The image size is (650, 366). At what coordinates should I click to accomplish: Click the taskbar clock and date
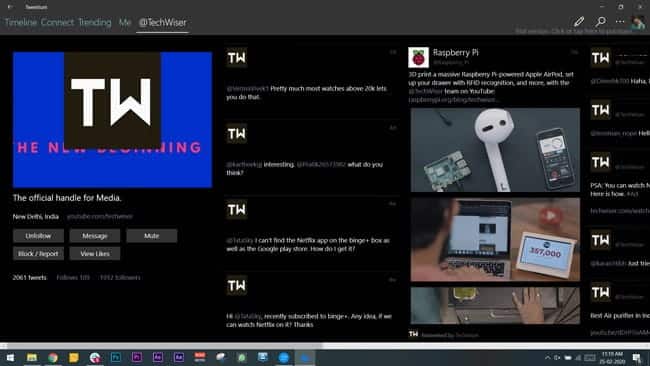click(x=612, y=357)
